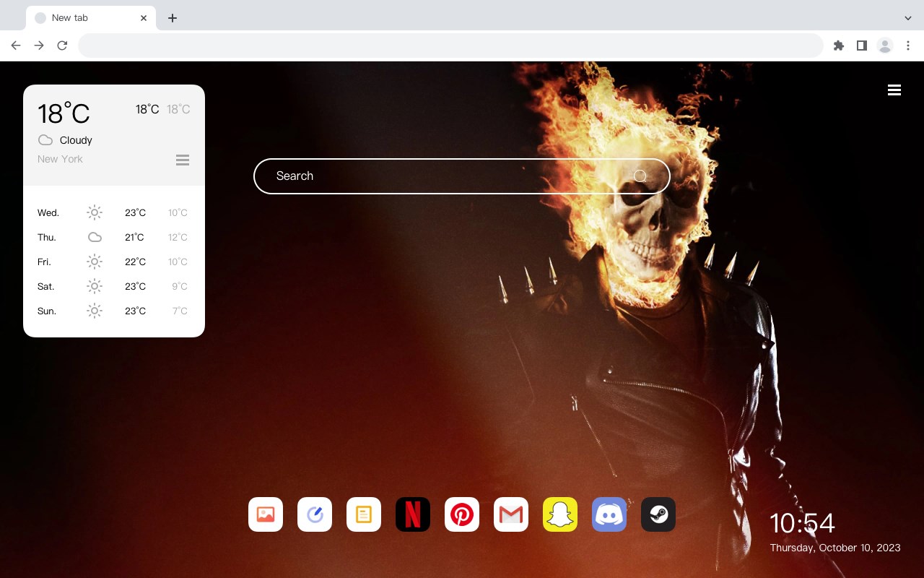The image size is (924, 578).
Task: Go back to previous page
Action: click(x=16, y=46)
